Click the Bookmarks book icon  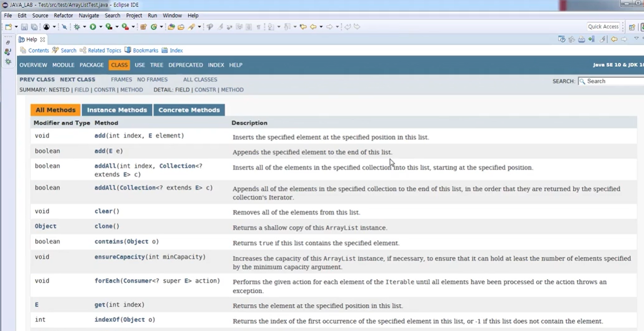click(127, 50)
